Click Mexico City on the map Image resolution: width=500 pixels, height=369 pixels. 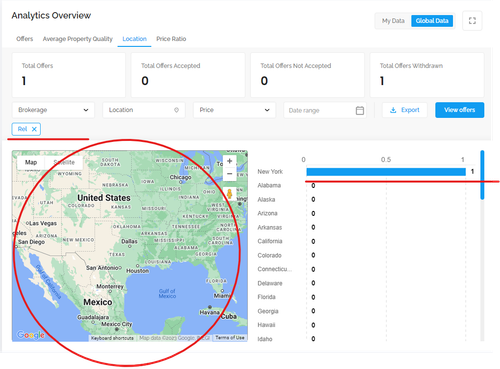[117, 324]
